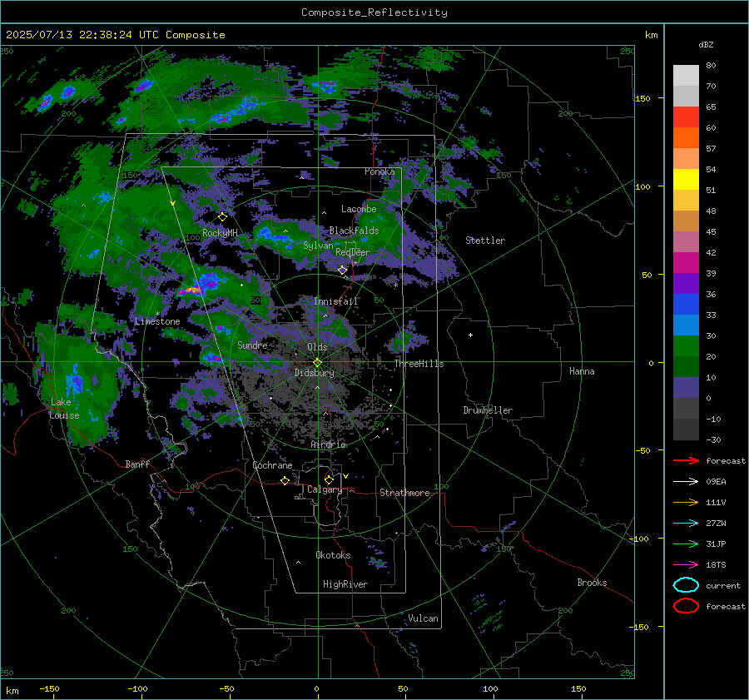Screen dimensions: 749x700
Task: Click the Lacombe city label
Action: pyautogui.click(x=359, y=209)
